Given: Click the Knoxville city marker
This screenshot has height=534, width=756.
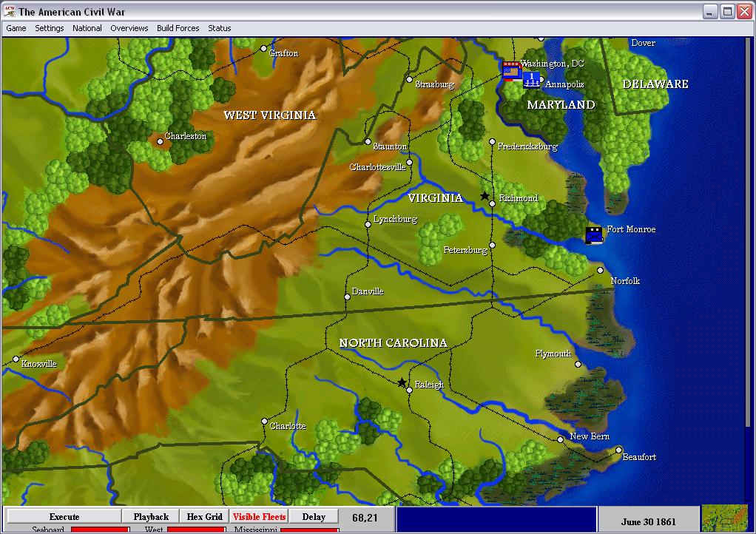Looking at the screenshot, I should click(16, 359).
